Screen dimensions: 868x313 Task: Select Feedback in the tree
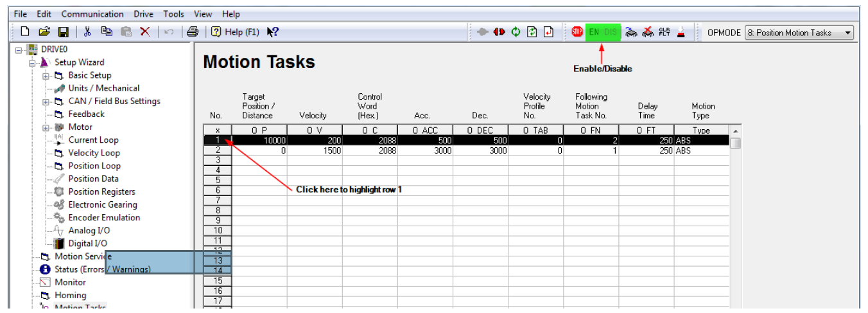pyautogui.click(x=86, y=114)
